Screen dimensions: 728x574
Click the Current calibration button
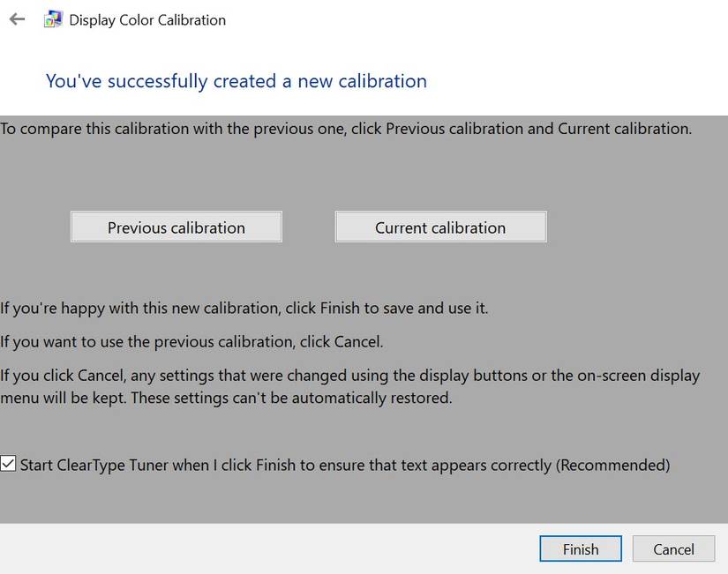(440, 227)
